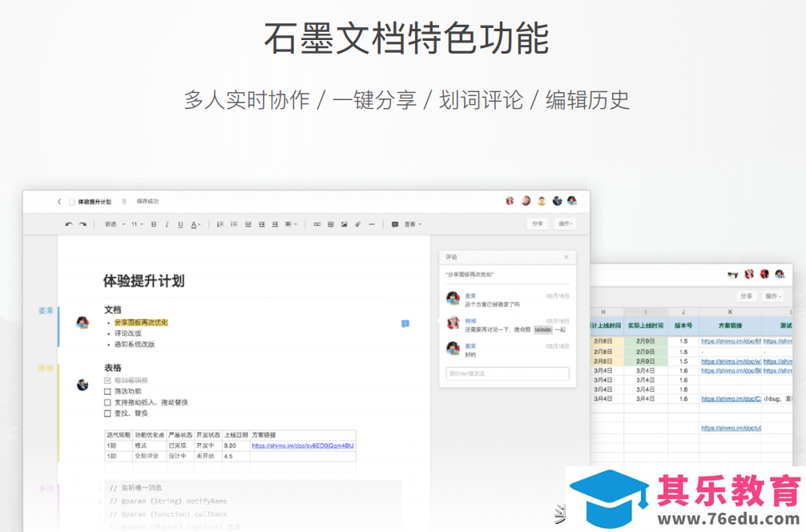Click the insert link icon
Screen dimensions: 806x532
coord(317,224)
